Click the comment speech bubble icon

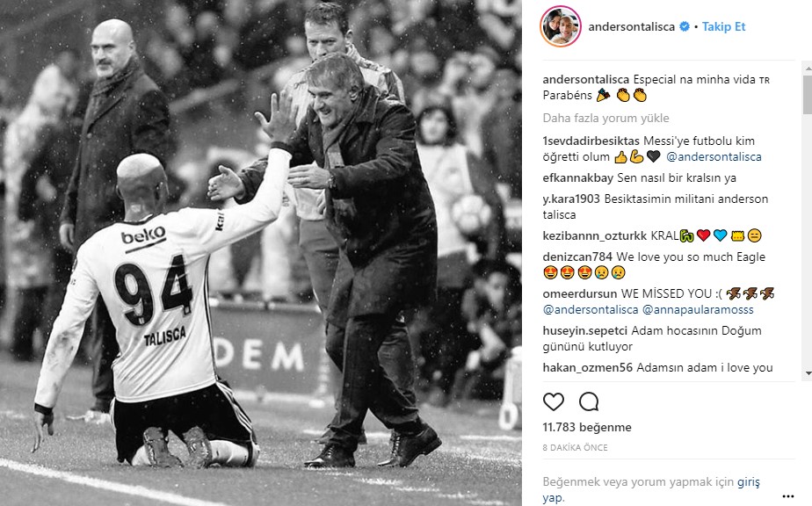click(589, 401)
